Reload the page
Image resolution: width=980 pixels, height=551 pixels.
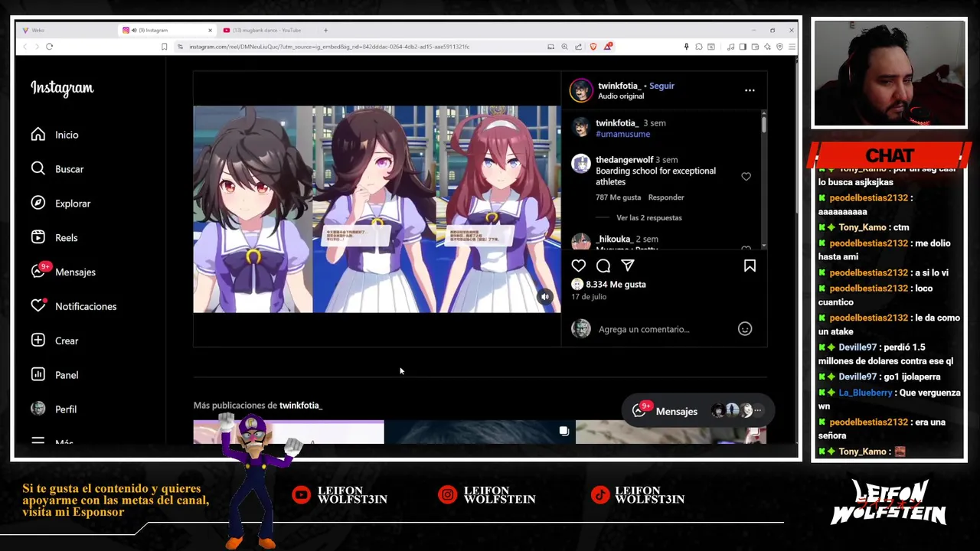tap(49, 47)
